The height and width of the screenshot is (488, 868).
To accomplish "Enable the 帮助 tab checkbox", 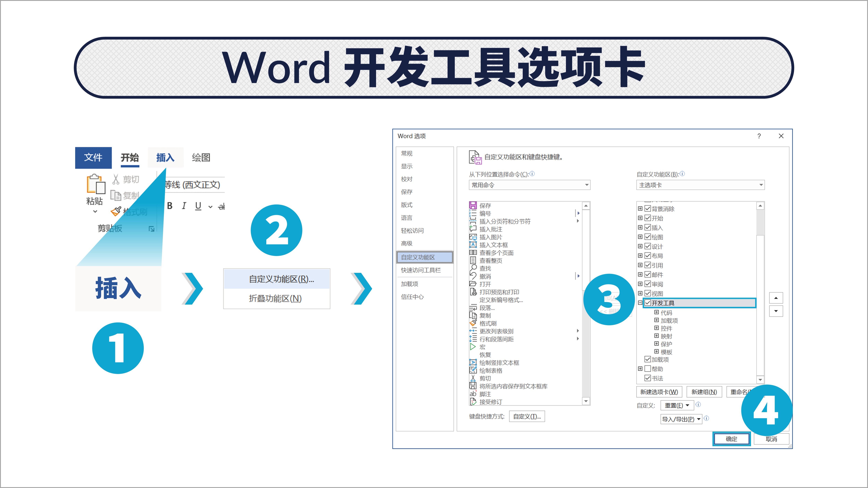I will (x=648, y=368).
